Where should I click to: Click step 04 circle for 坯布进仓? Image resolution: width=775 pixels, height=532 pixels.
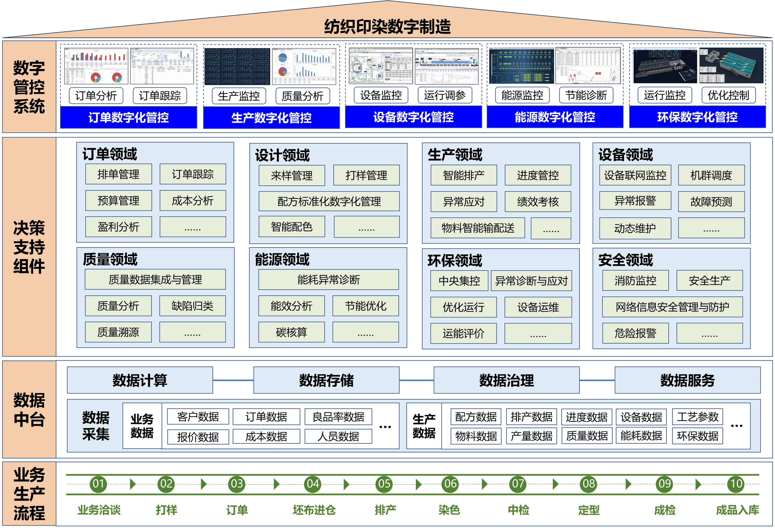click(x=313, y=484)
